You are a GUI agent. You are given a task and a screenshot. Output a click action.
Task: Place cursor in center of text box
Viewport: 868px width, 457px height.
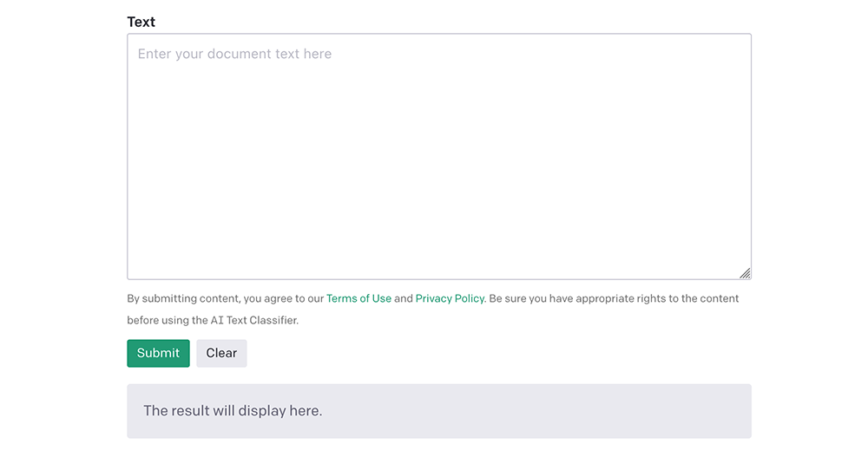pyautogui.click(x=439, y=157)
